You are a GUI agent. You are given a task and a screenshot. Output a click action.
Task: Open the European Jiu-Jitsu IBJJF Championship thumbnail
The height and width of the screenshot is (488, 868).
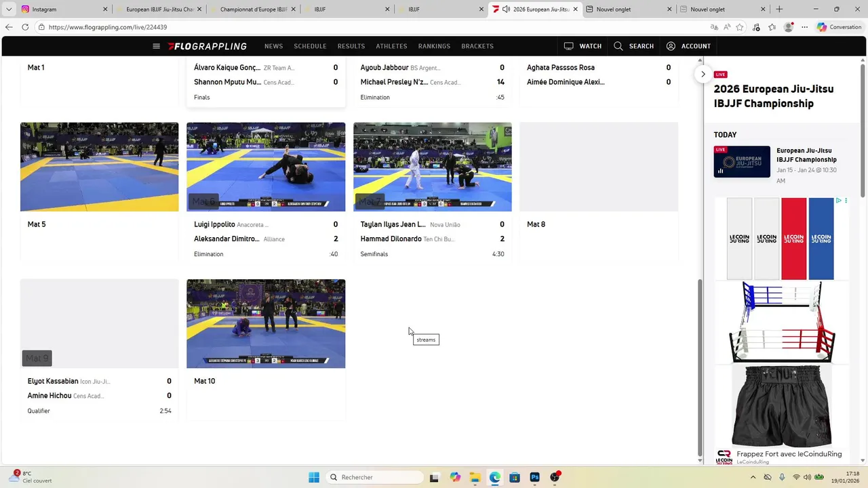tap(742, 162)
